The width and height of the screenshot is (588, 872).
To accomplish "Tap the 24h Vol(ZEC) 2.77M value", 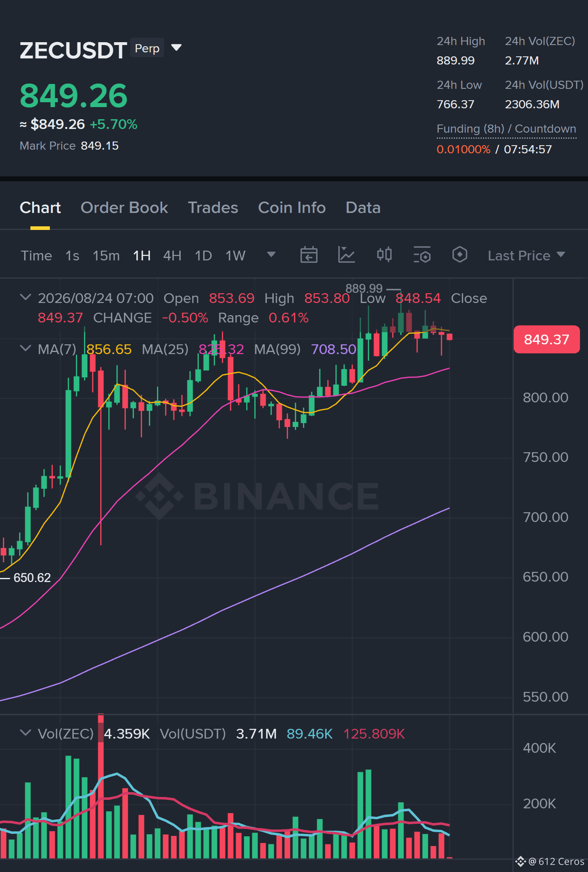I will [521, 60].
